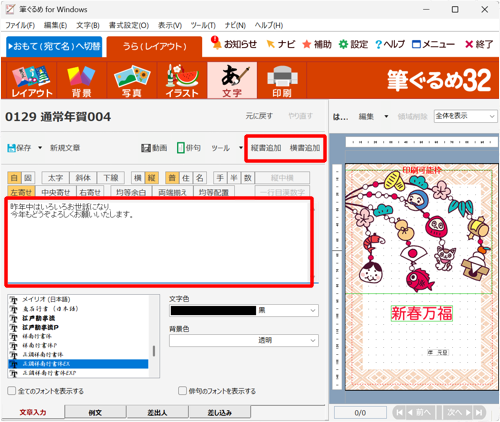Open the ヘルプ help question mark
500x422 pixels.
[x=390, y=44]
